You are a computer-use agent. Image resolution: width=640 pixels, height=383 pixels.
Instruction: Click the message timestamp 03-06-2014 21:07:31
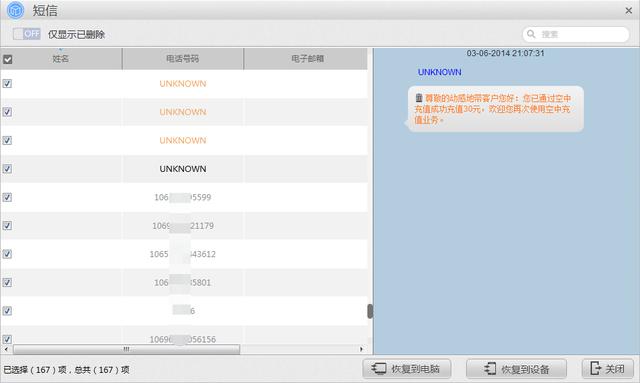(x=505, y=53)
